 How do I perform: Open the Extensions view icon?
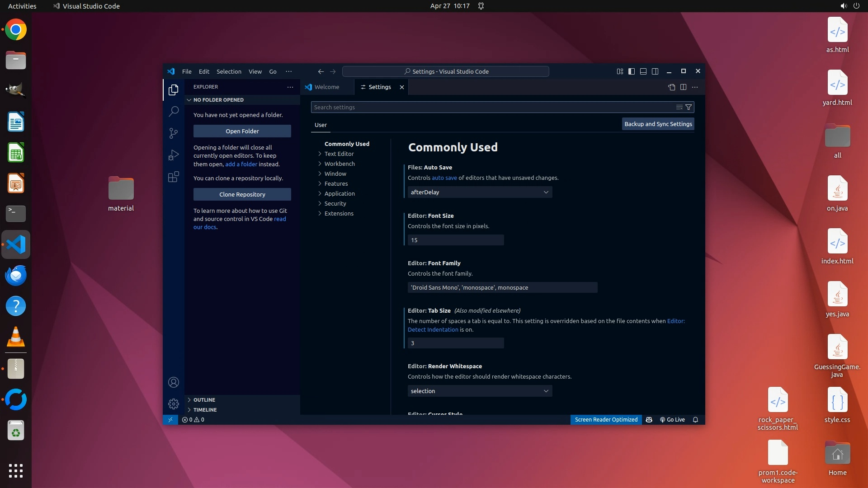pos(174,177)
